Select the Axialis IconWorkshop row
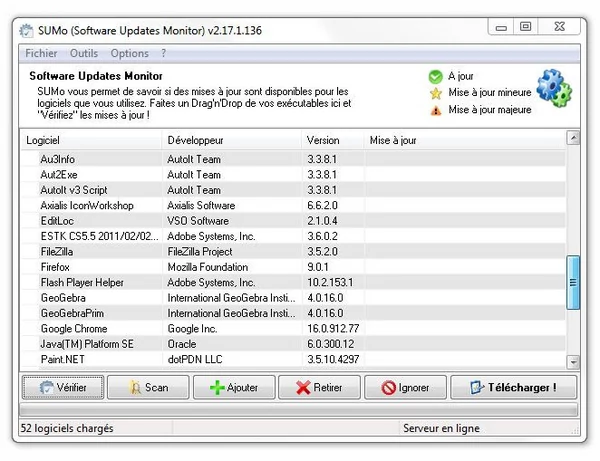This screenshot has width=600, height=461. pyautogui.click(x=293, y=205)
